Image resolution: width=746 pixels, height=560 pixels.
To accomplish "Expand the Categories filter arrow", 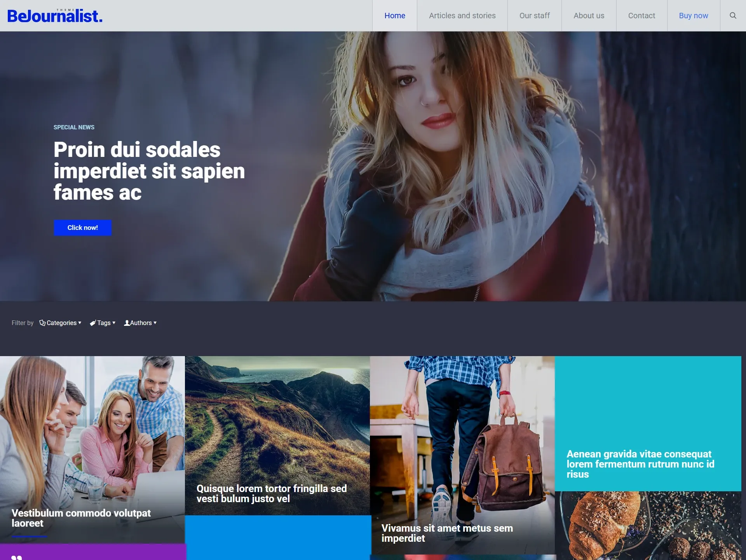I will click(x=80, y=323).
